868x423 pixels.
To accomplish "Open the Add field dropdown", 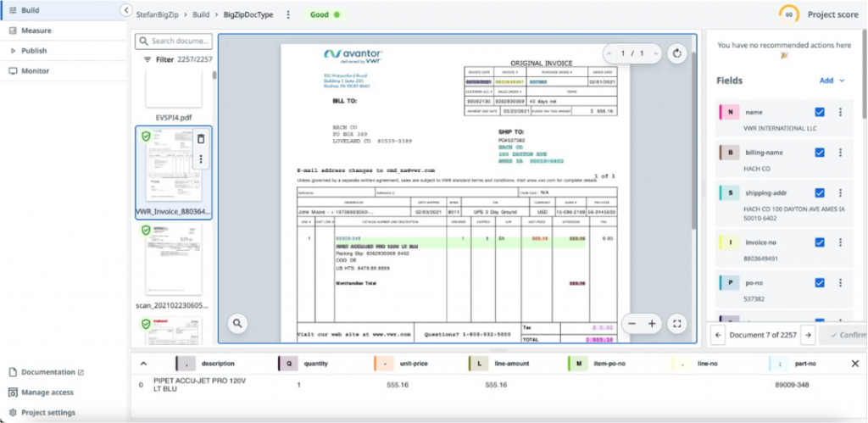I will click(x=831, y=81).
